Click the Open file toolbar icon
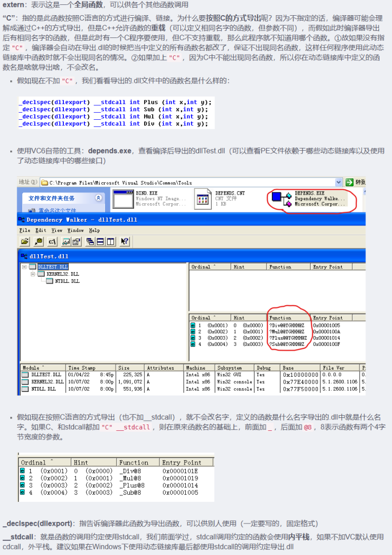 tap(24, 242)
